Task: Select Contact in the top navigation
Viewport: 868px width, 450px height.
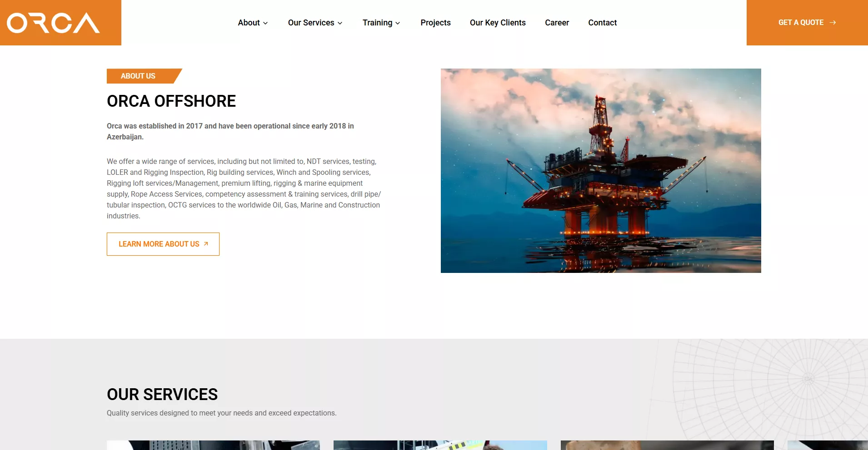Action: [x=602, y=23]
